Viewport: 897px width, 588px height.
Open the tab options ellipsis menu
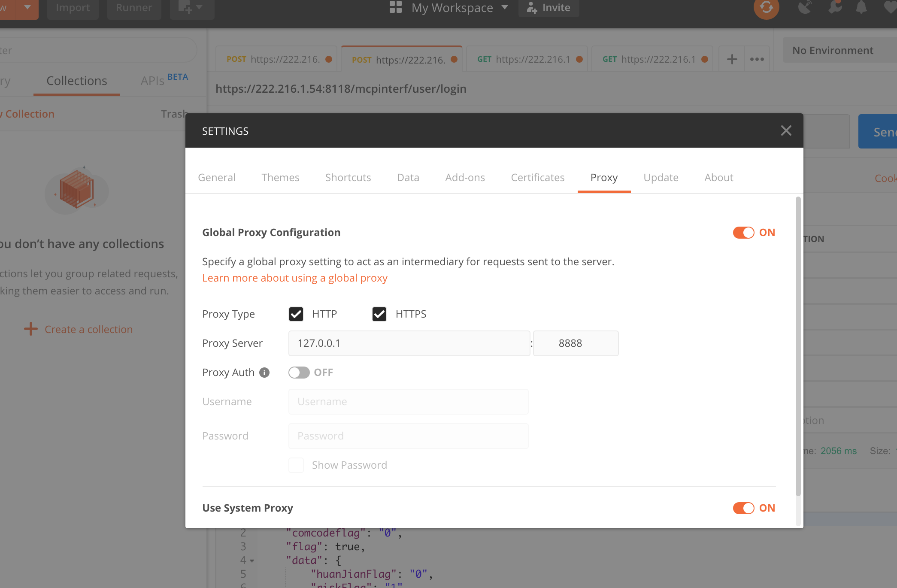click(757, 59)
